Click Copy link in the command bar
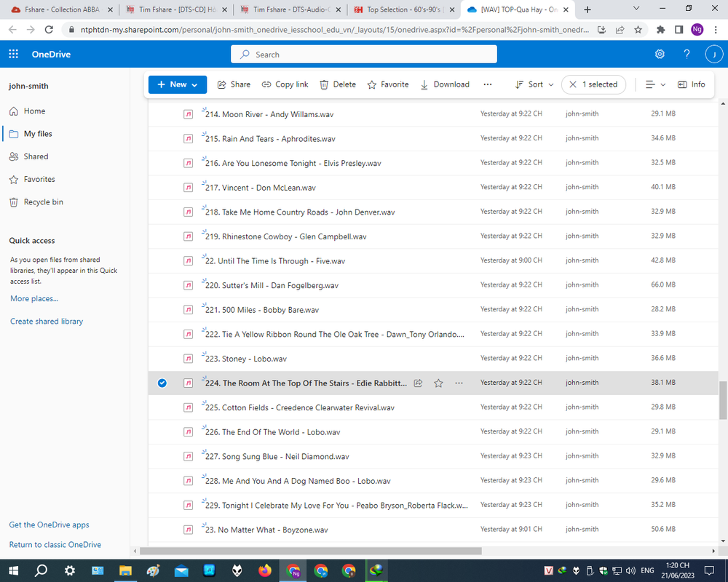728x582 pixels. (x=285, y=84)
